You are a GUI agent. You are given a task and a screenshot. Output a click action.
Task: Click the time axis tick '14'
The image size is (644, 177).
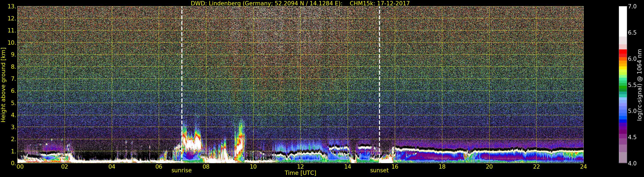pyautogui.click(x=347, y=167)
